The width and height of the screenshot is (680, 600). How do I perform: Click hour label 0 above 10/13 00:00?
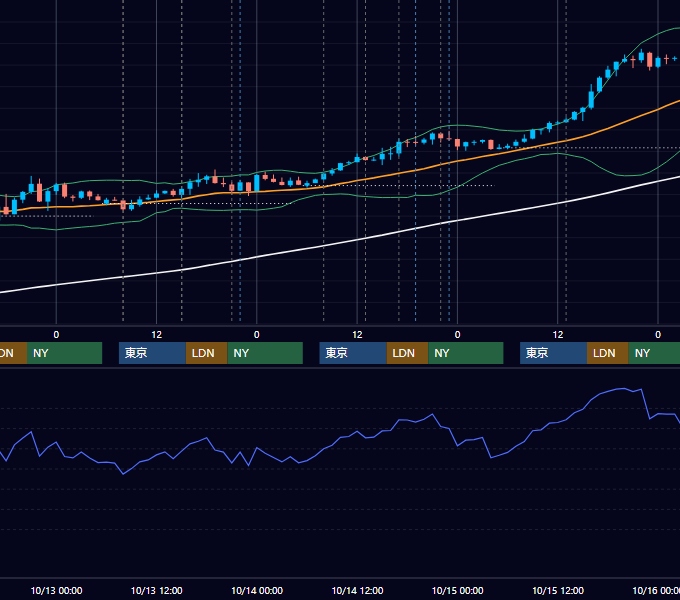click(x=56, y=335)
